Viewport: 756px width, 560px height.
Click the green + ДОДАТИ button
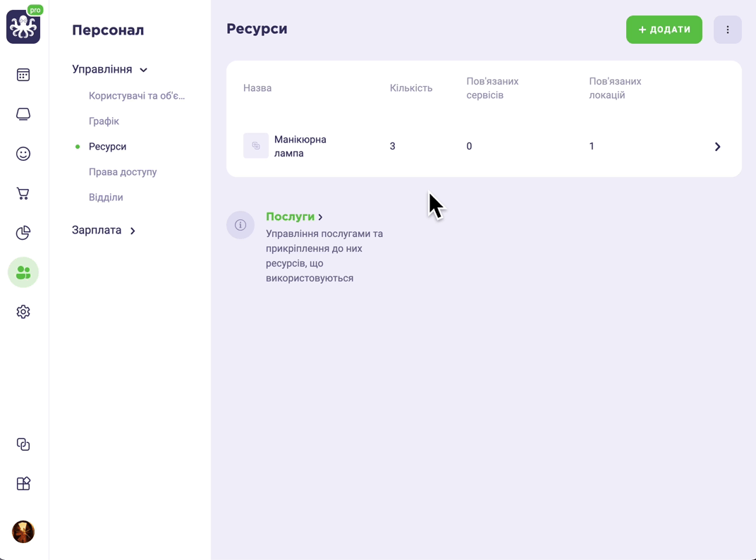(664, 30)
